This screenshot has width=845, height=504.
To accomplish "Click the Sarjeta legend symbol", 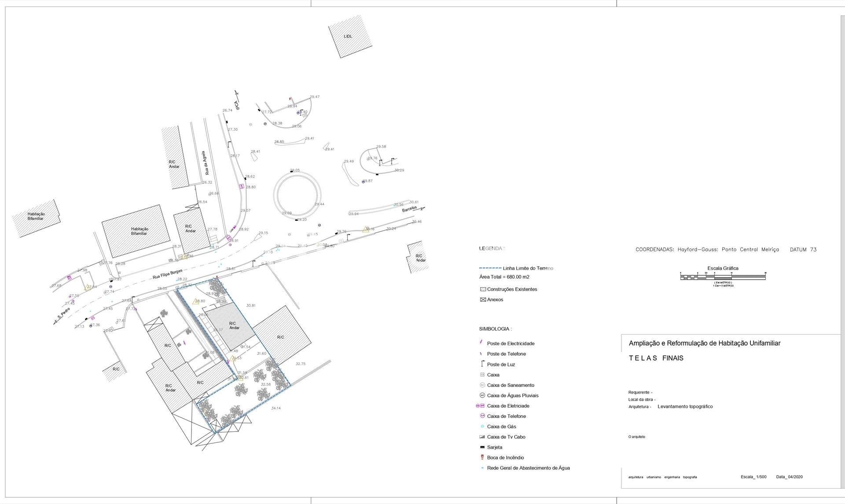I will 482,447.
